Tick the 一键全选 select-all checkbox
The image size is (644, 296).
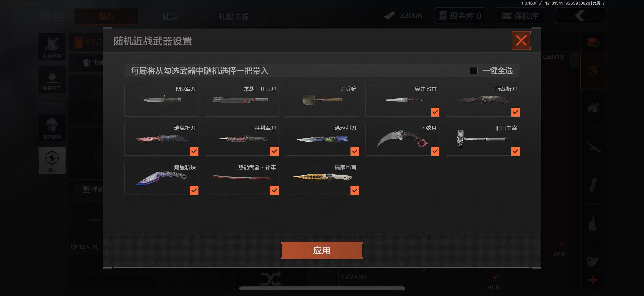[474, 71]
